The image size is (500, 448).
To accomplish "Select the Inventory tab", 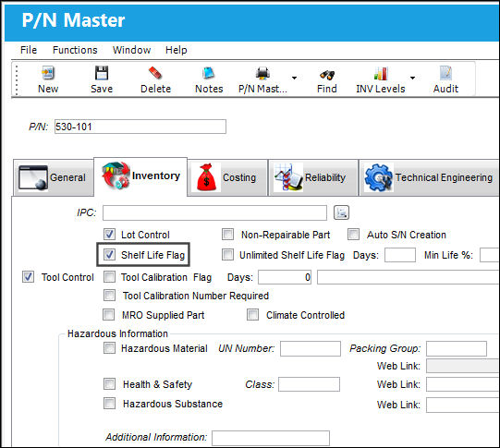I will pyautogui.click(x=140, y=176).
